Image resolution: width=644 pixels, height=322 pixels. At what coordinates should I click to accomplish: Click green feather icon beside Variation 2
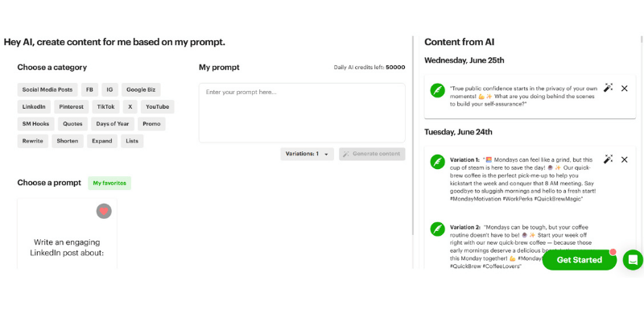437,229
